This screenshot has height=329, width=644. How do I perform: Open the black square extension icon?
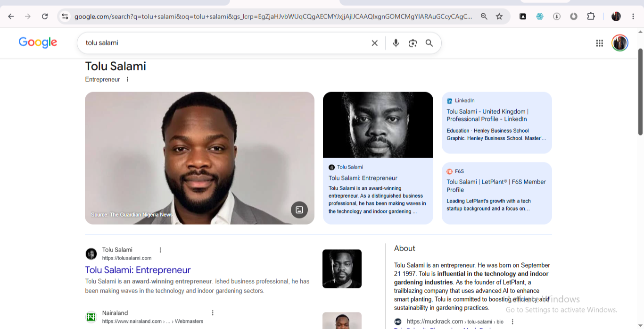pyautogui.click(x=523, y=17)
